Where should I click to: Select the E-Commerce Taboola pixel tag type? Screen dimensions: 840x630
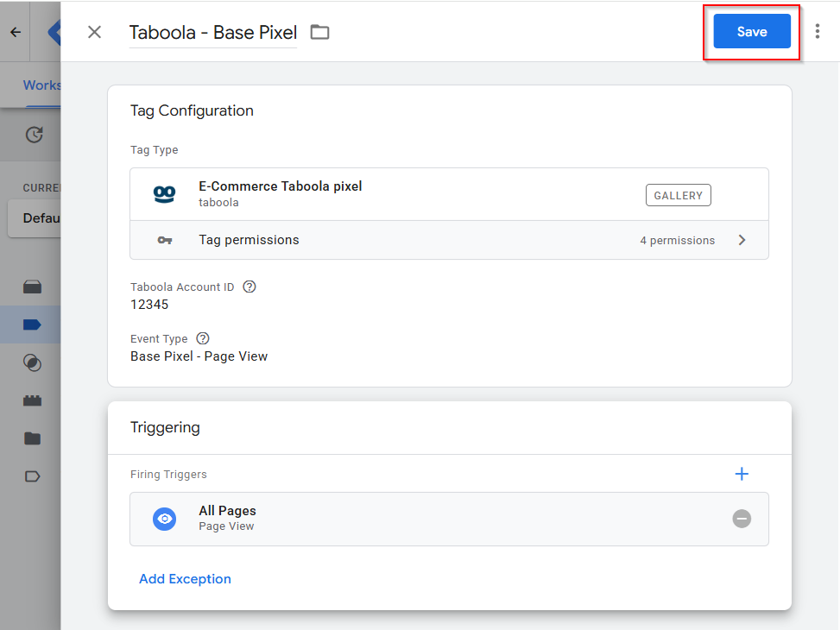pos(449,194)
